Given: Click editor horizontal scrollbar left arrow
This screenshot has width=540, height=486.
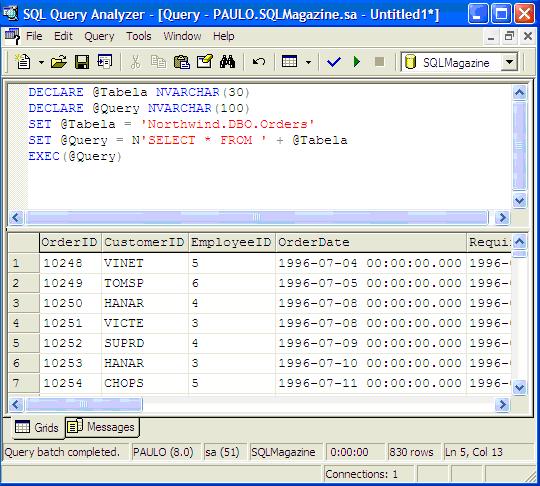Looking at the screenshot, I should 15,217.
